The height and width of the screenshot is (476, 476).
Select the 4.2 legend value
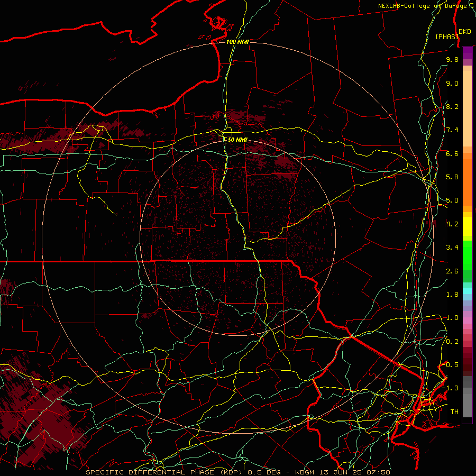coord(452,224)
